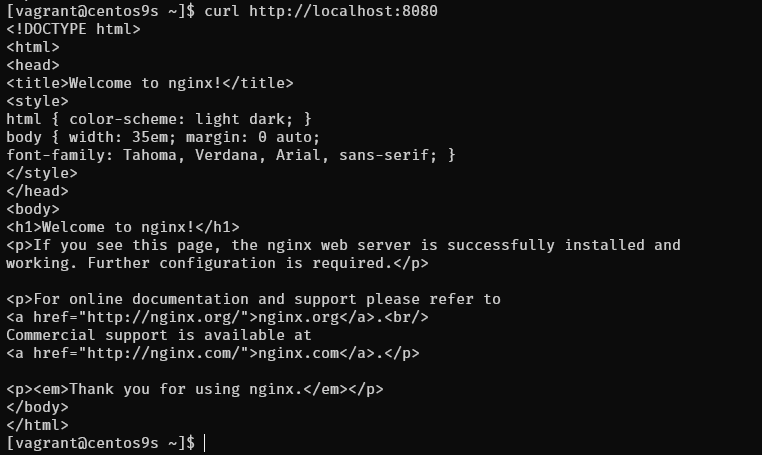Image resolution: width=762 pixels, height=455 pixels.
Task: Place the cursor at the last shell prompt
Action: [203, 443]
